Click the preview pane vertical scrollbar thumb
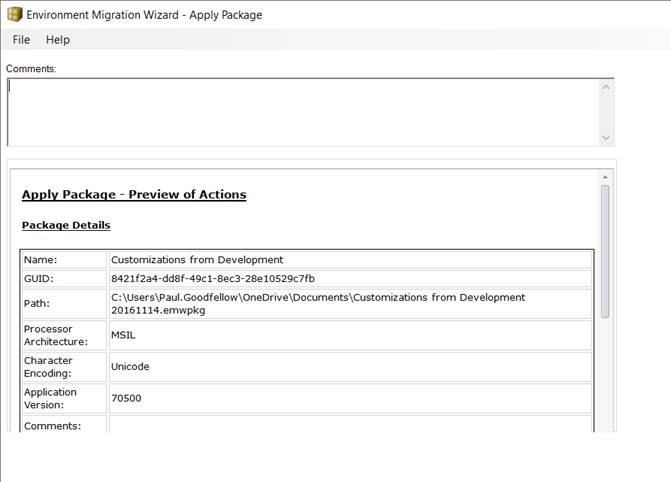 pyautogui.click(x=605, y=250)
